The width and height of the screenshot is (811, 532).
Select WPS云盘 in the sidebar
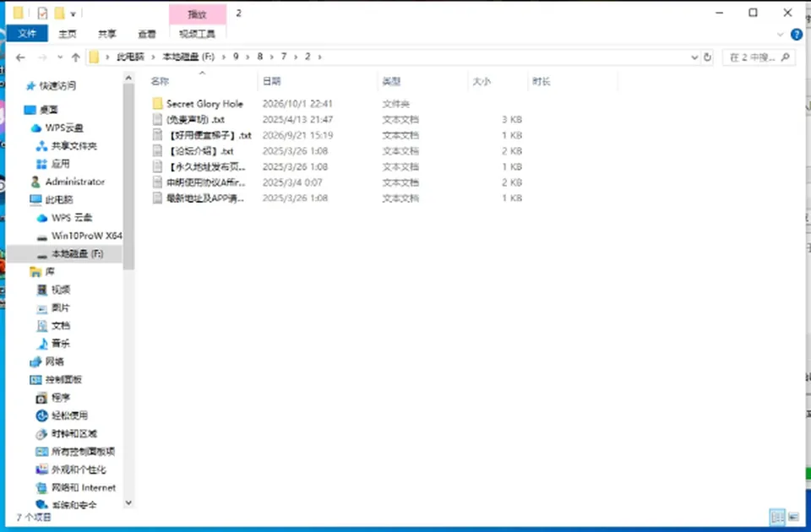[x=57, y=128]
